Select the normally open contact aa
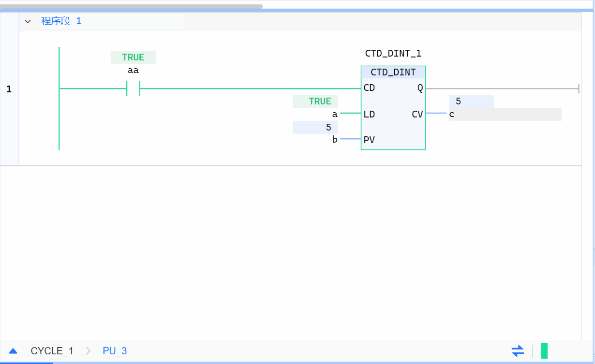Viewport: 595px width, 364px height. (x=133, y=88)
